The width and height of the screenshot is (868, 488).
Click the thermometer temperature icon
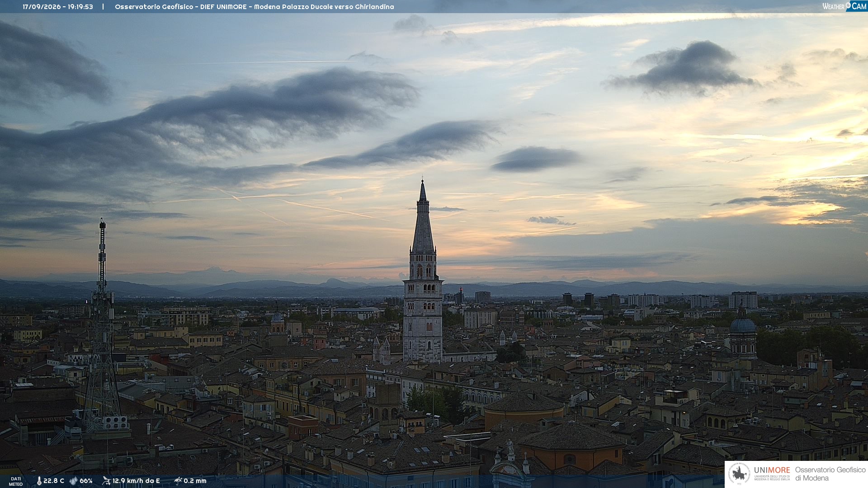pos(39,481)
